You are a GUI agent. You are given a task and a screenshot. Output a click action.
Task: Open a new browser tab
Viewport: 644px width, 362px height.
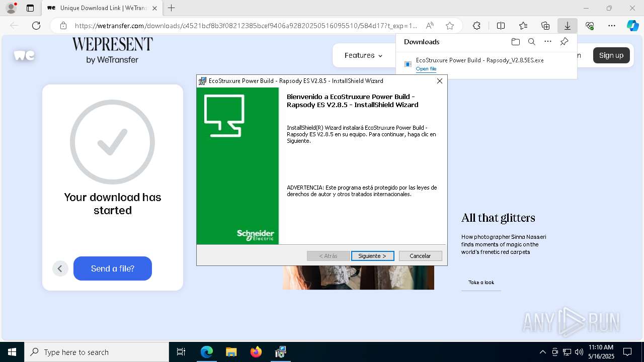[172, 8]
